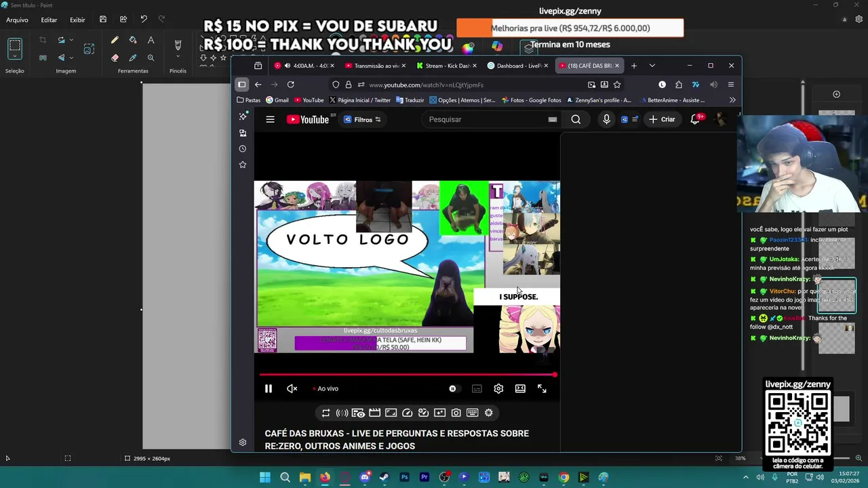Go back in the browser
Screen dimensions: 868x488
[258, 85]
